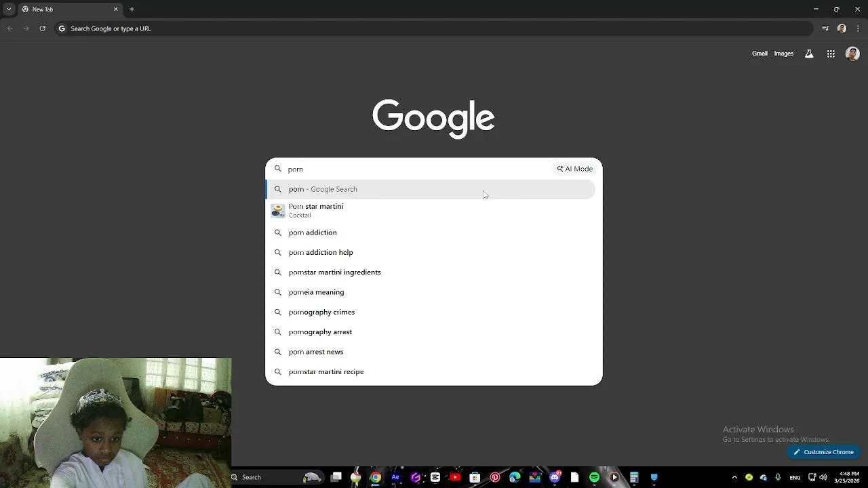Select the 'martini ingredients' suggestion
The width and height of the screenshot is (868, 488).
[x=431, y=272]
